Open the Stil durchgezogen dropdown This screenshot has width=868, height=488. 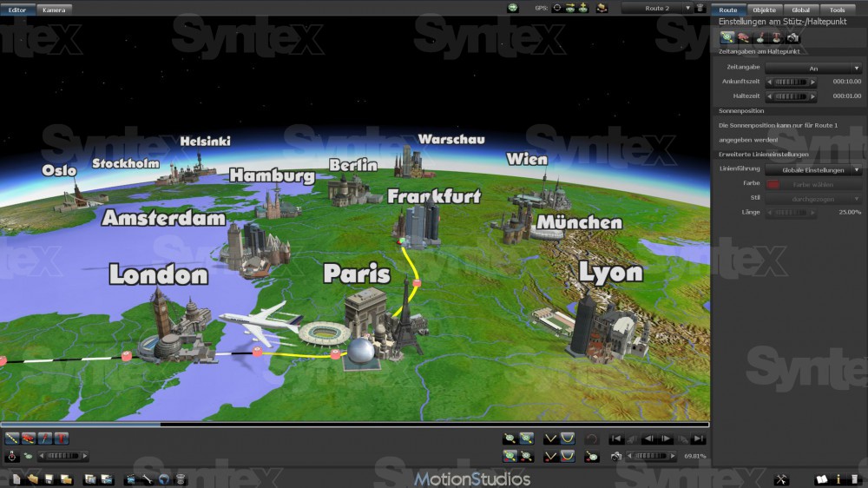pos(813,198)
